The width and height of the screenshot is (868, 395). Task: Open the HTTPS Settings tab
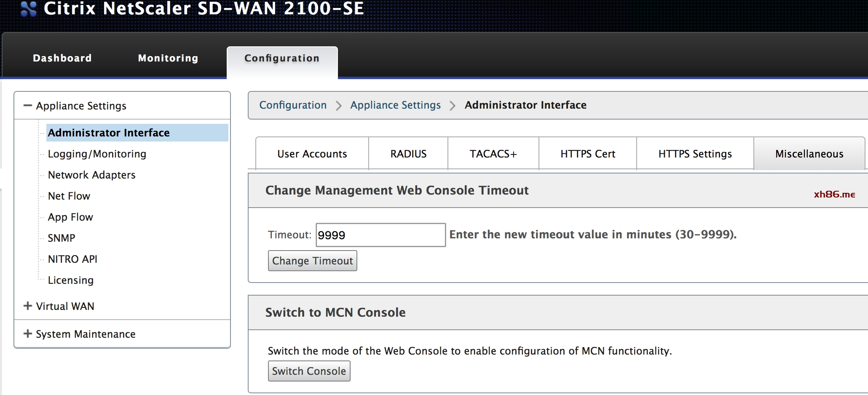[695, 153]
